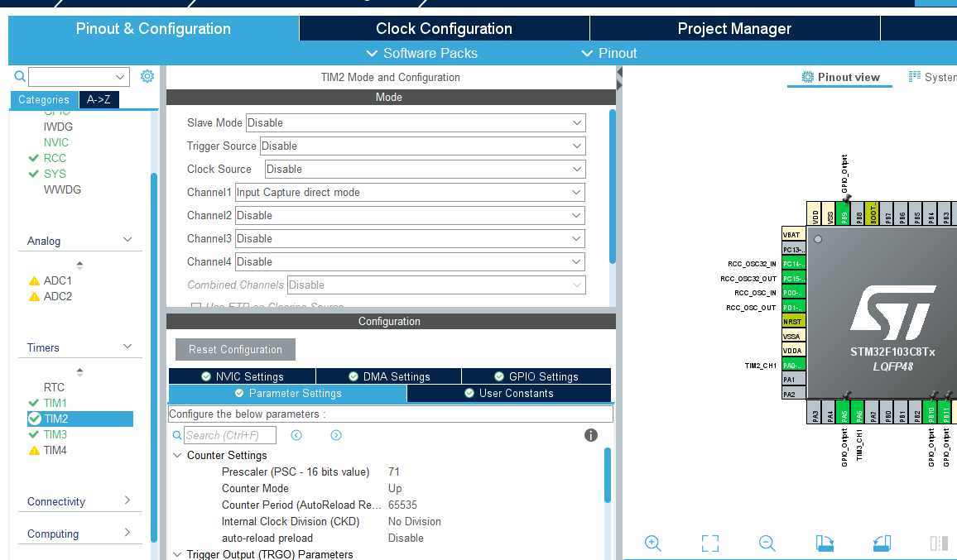
Task: Click the Prescaler value 71
Action: [x=394, y=471]
